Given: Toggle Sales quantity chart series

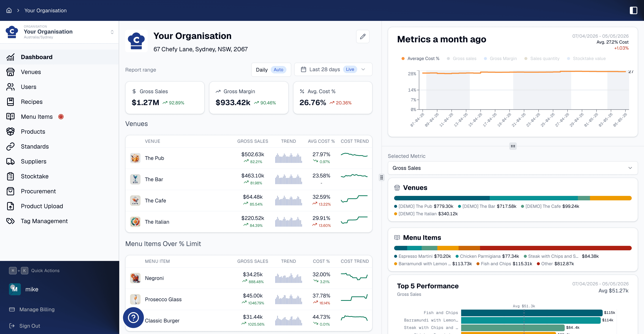Looking at the screenshot, I should (x=542, y=59).
